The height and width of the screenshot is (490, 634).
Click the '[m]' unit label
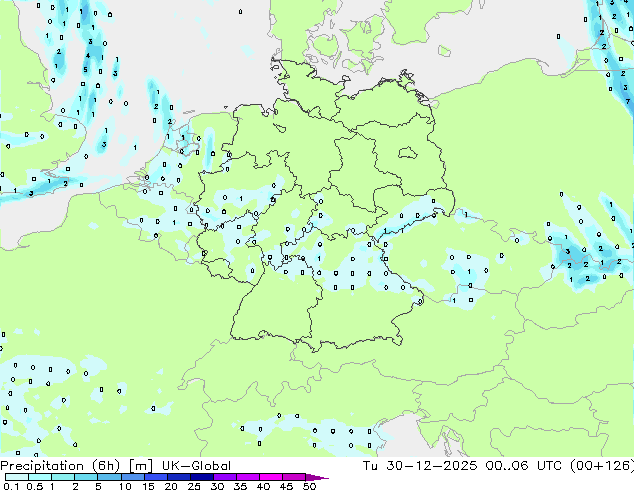[140, 466]
